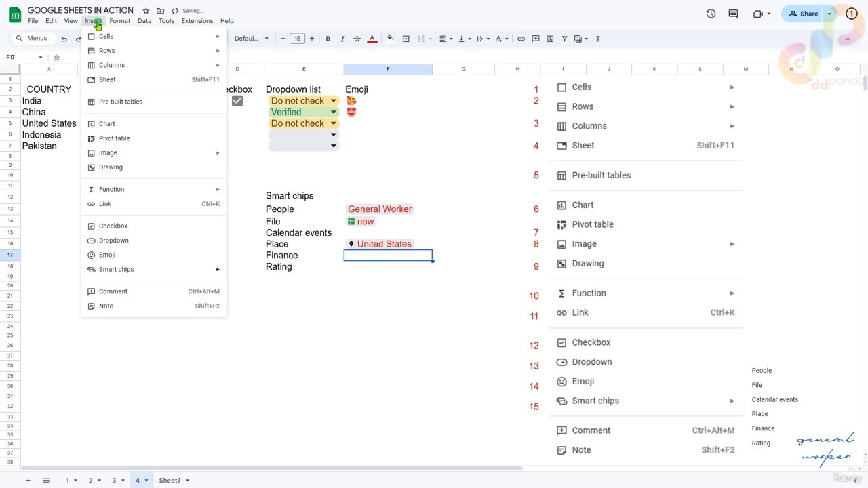Insert a Dropdown from the menu

coord(154,241)
